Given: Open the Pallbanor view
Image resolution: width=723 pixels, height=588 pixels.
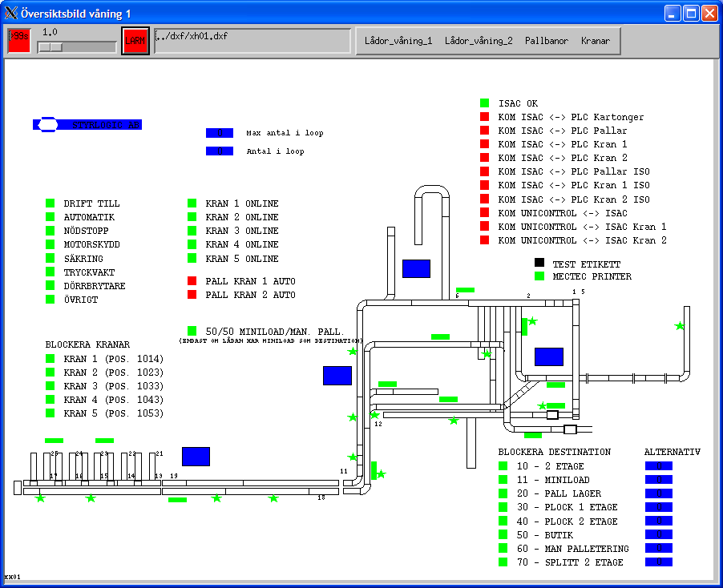Looking at the screenshot, I should pos(547,41).
